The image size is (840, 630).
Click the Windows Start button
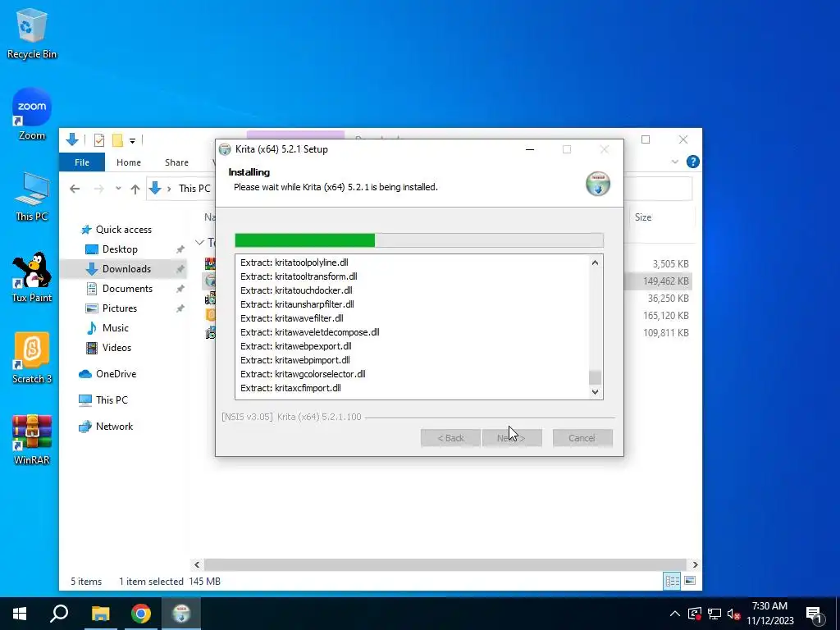20,614
